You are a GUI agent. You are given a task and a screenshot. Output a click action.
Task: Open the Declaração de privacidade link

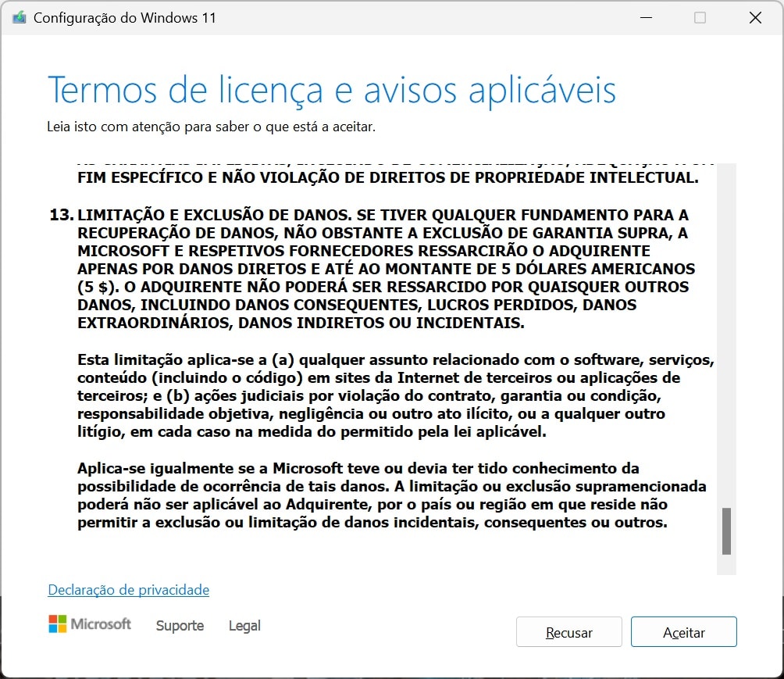pyautogui.click(x=129, y=590)
